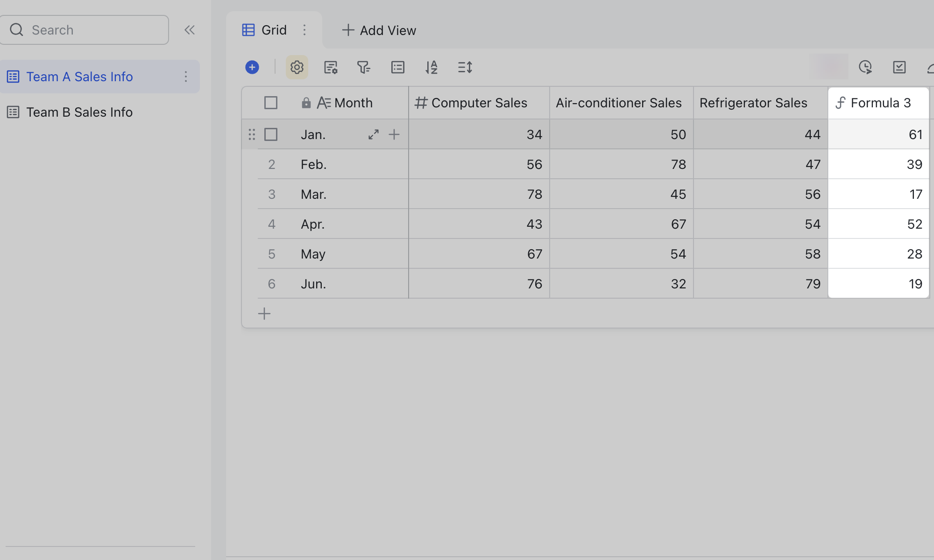Open the view configuration icon in toolbar

point(331,67)
